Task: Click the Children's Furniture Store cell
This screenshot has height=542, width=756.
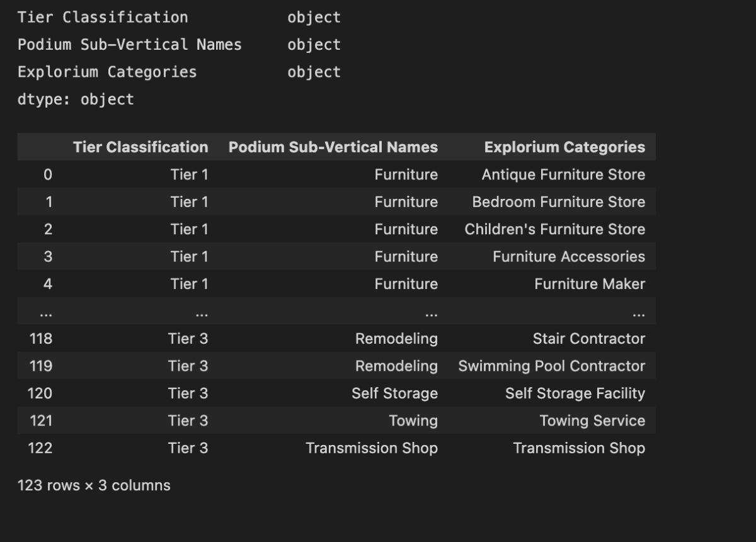Action: point(554,229)
